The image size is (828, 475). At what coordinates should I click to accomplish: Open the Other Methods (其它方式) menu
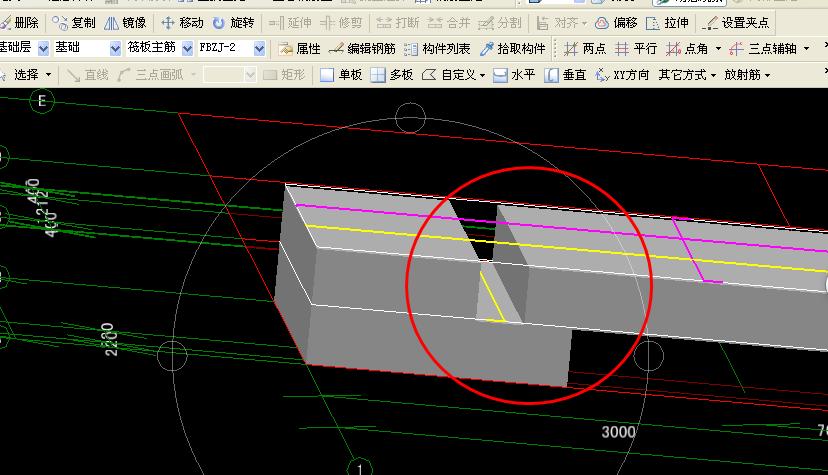coord(687,74)
